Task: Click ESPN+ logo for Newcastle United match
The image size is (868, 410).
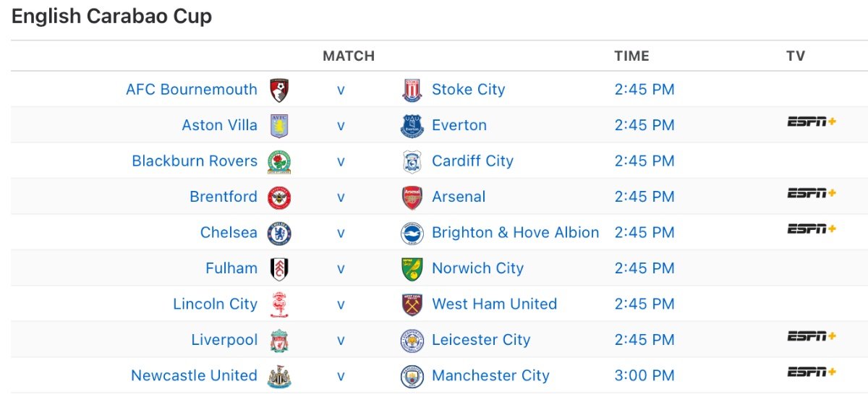Action: point(812,372)
